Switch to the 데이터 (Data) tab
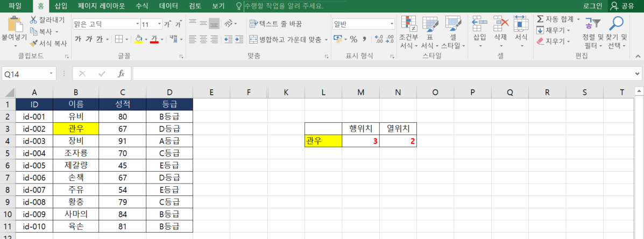 (x=168, y=6)
